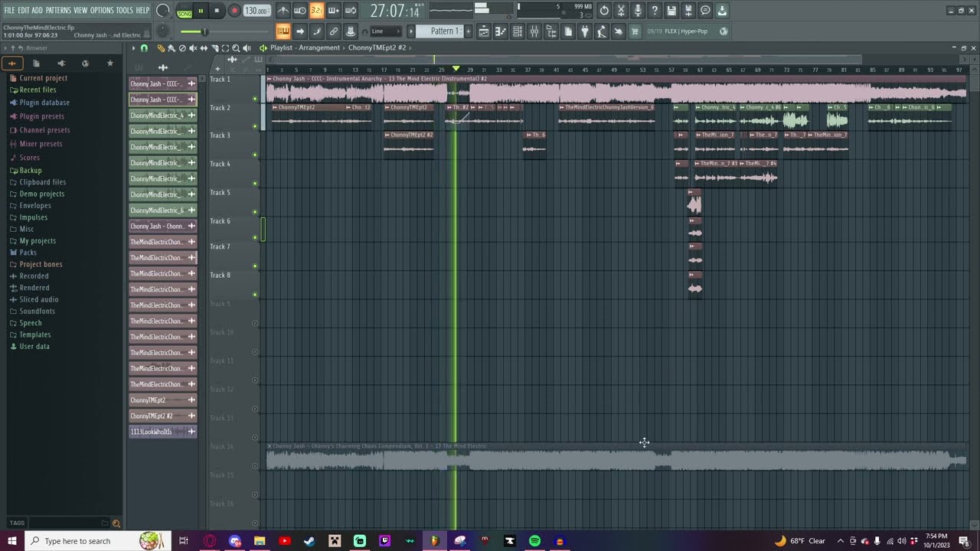Open the Mixer view

coord(534,31)
